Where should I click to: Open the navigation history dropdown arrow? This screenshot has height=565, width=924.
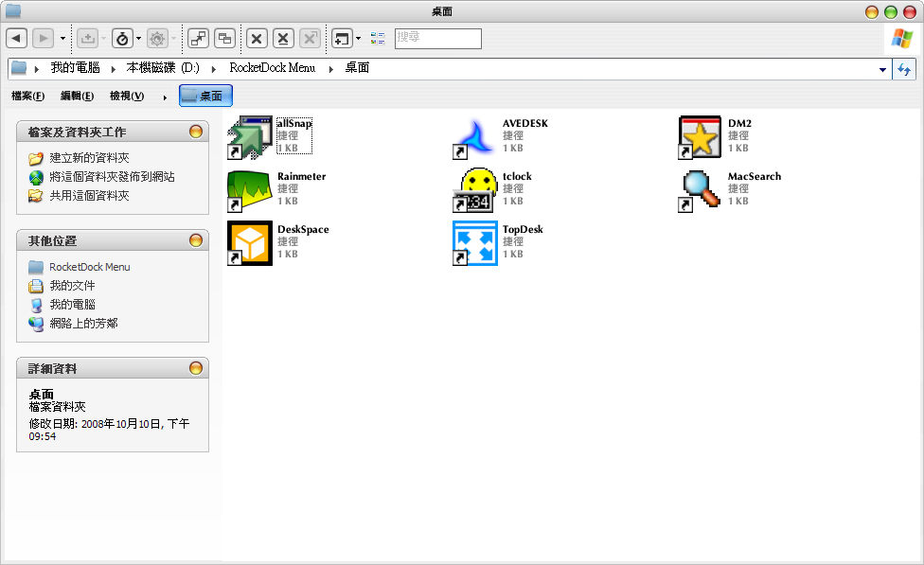(62, 39)
